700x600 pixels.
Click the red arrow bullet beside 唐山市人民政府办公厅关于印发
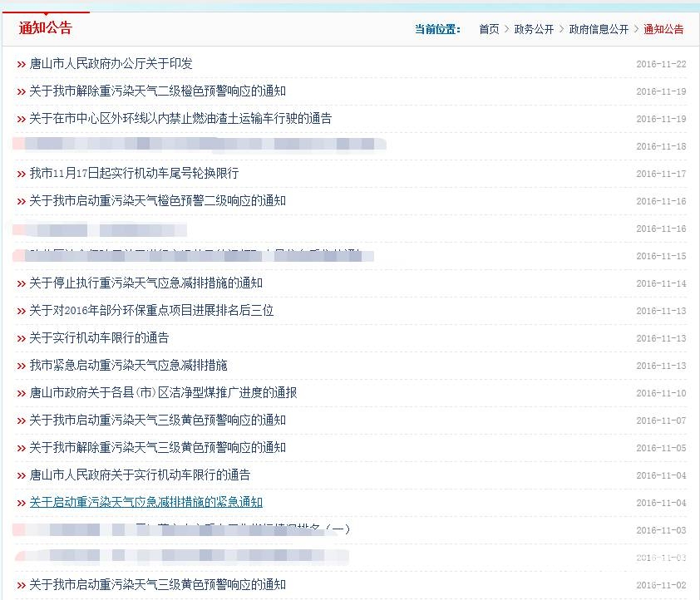21,64
